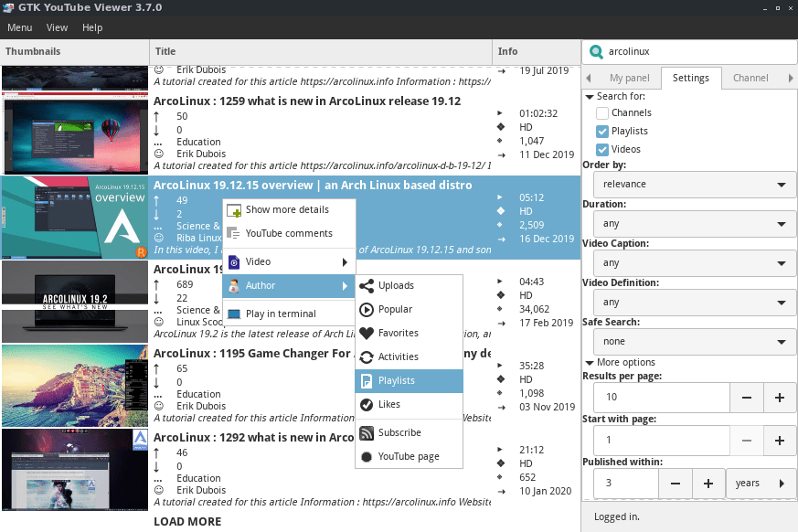
Task: Click the ArcoLinux 19.2 video thumbnail
Action: coord(74,302)
